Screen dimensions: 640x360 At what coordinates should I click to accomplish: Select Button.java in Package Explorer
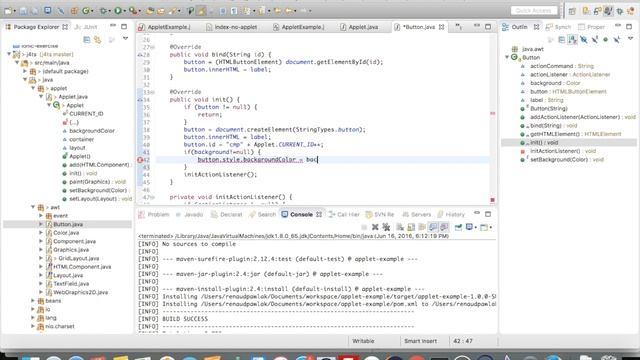click(x=68, y=224)
